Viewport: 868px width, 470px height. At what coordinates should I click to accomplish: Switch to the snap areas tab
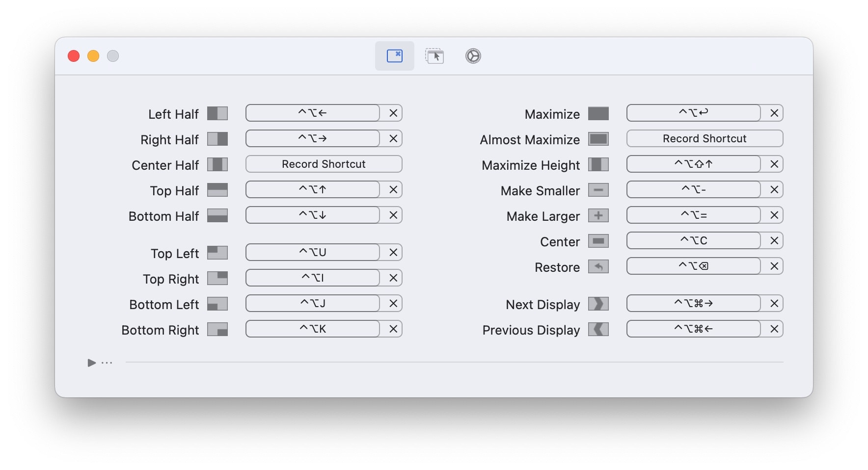[434, 56]
